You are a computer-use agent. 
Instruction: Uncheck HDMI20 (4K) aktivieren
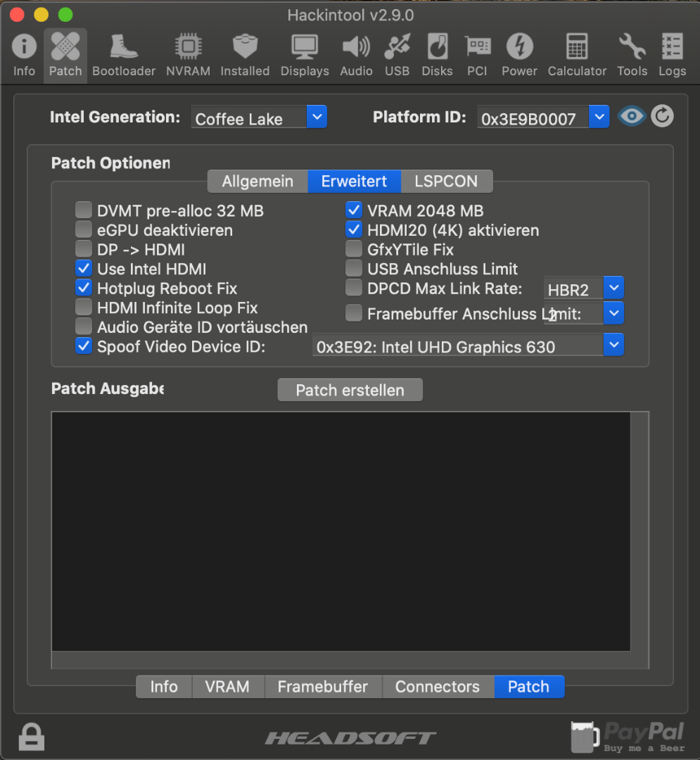pos(354,229)
